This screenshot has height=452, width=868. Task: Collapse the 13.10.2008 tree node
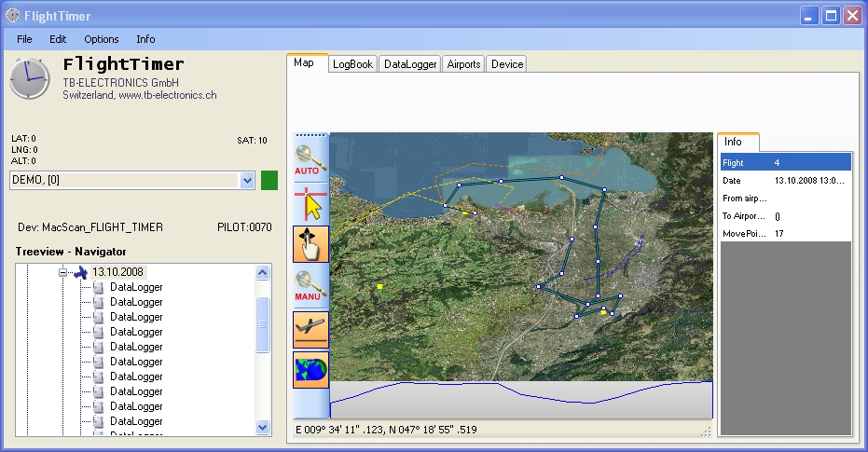(62, 272)
